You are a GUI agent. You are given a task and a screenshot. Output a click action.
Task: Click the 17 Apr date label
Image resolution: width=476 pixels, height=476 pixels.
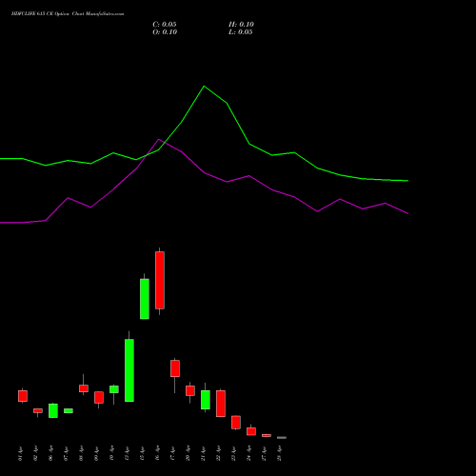173,454
